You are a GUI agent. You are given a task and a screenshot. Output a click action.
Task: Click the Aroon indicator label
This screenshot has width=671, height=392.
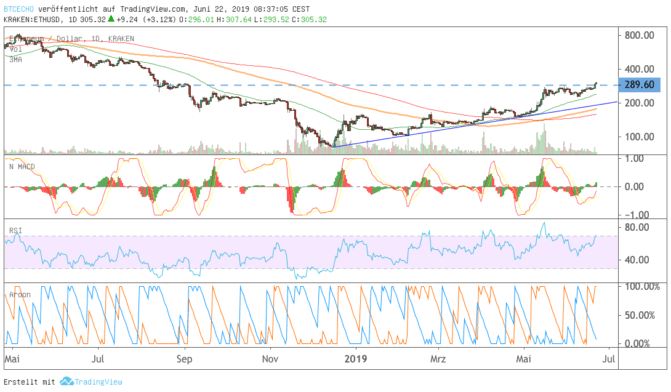tap(20, 295)
